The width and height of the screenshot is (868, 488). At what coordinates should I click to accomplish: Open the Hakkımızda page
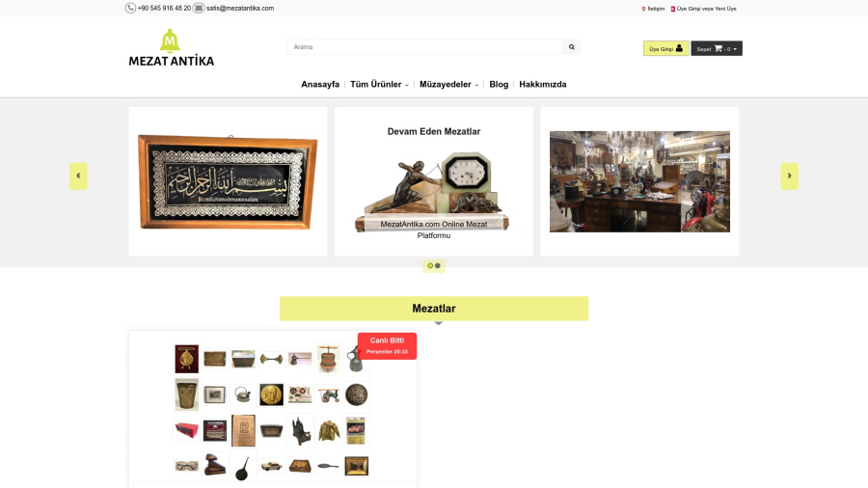coord(542,84)
